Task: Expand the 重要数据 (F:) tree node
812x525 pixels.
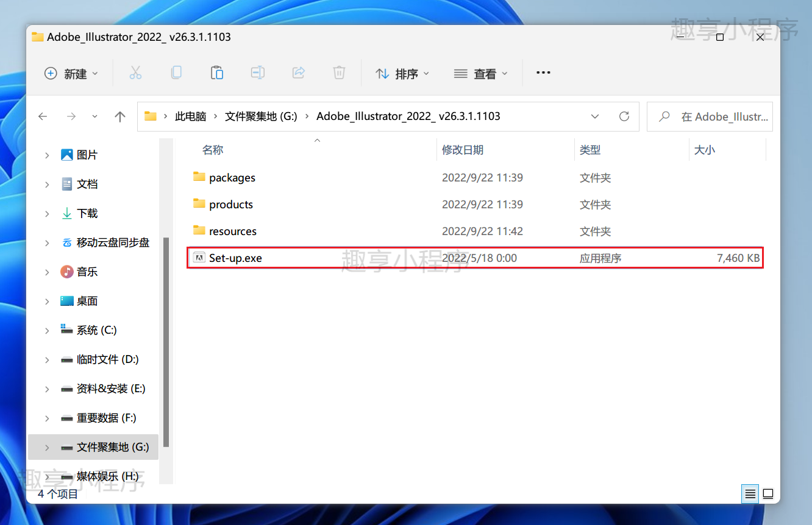Action: coord(47,418)
